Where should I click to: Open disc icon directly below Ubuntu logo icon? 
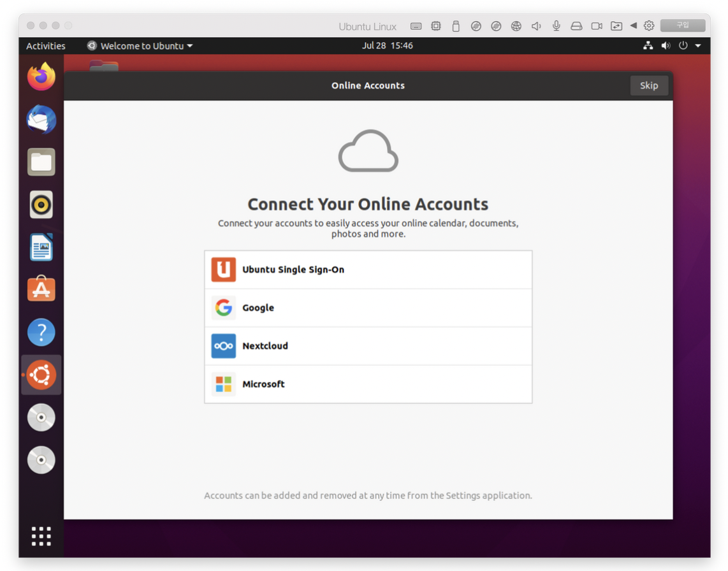tap(41, 417)
